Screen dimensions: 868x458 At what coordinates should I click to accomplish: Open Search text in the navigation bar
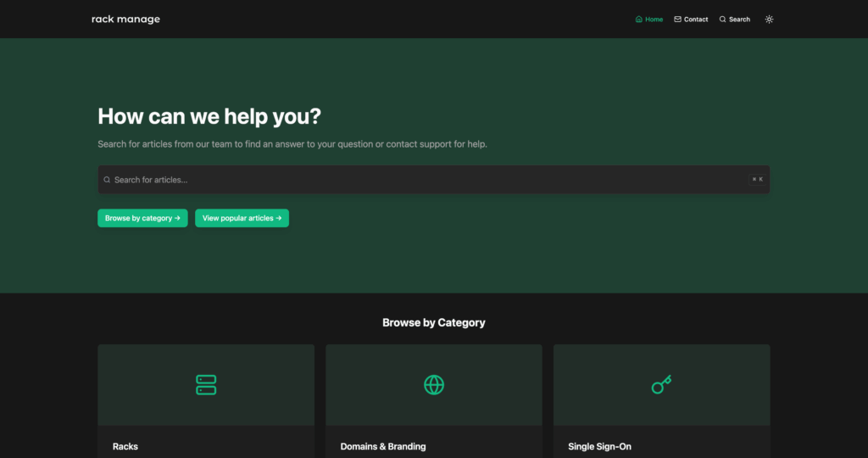(739, 20)
